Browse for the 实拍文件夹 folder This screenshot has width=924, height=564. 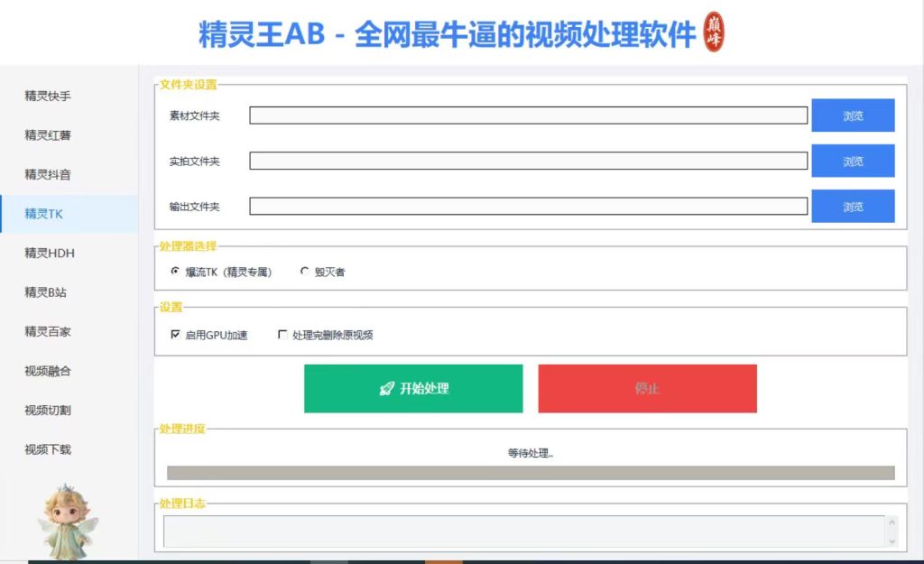click(x=853, y=161)
